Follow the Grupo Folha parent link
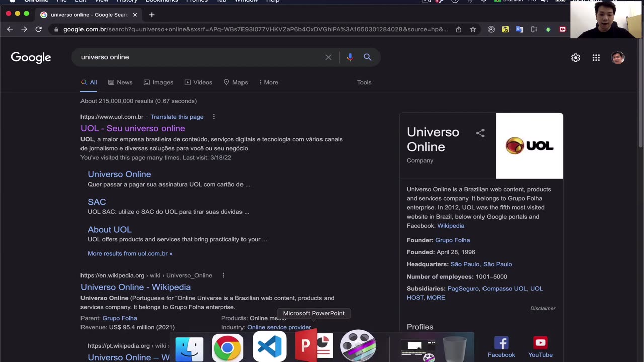 pos(120,318)
